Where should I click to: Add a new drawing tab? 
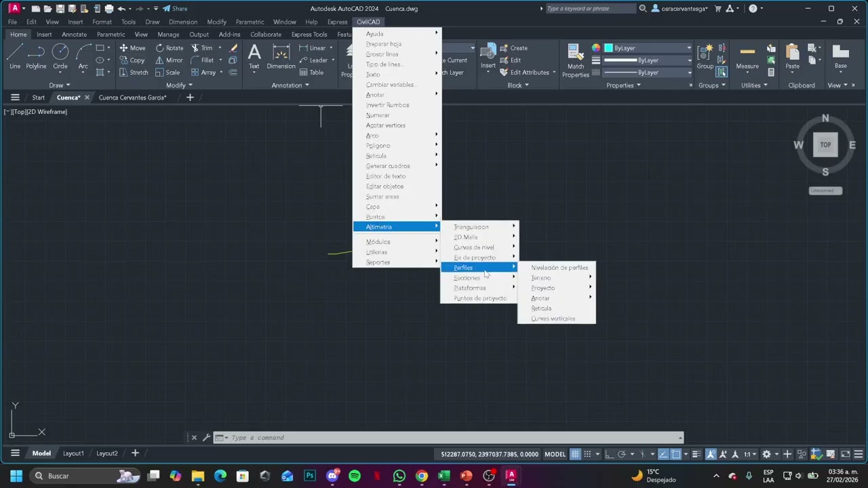point(190,98)
